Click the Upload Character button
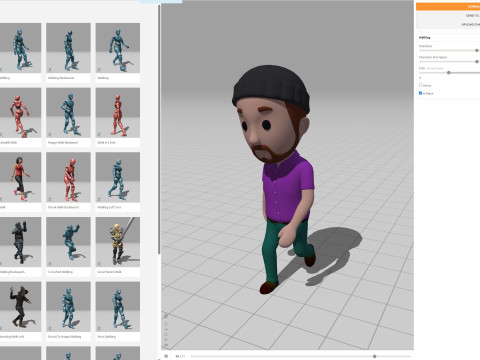480x360 pixels. (x=448, y=24)
